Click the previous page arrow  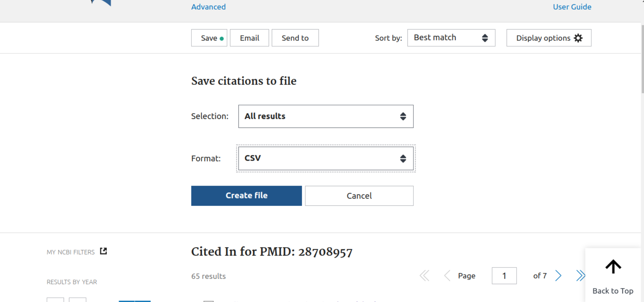tap(447, 276)
